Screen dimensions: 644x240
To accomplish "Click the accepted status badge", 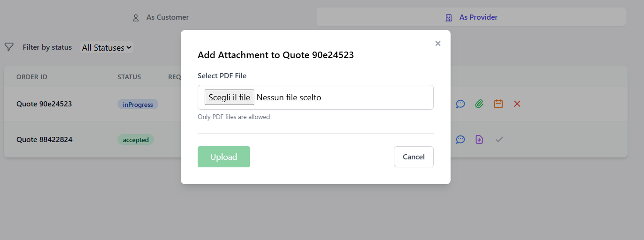I will pyautogui.click(x=136, y=140).
